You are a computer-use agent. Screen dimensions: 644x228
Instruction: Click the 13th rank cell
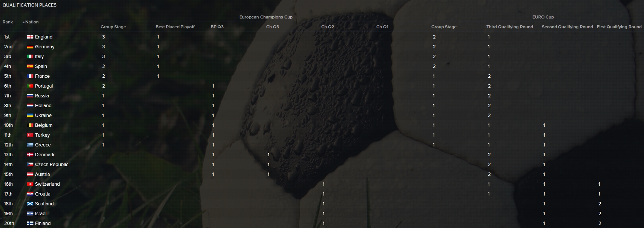click(x=8, y=155)
